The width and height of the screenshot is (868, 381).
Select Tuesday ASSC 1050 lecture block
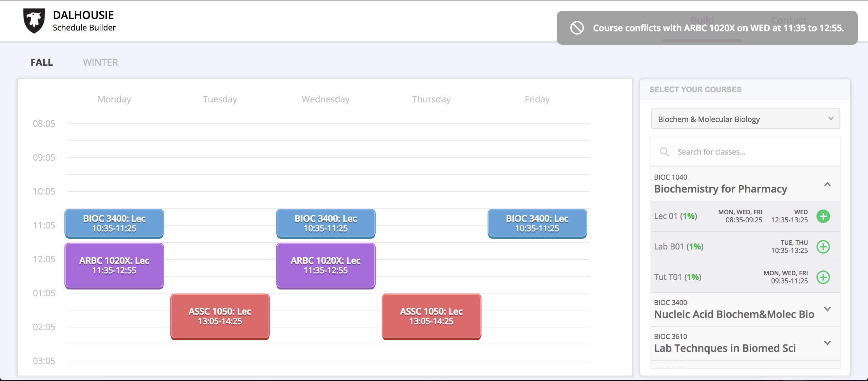tap(220, 317)
